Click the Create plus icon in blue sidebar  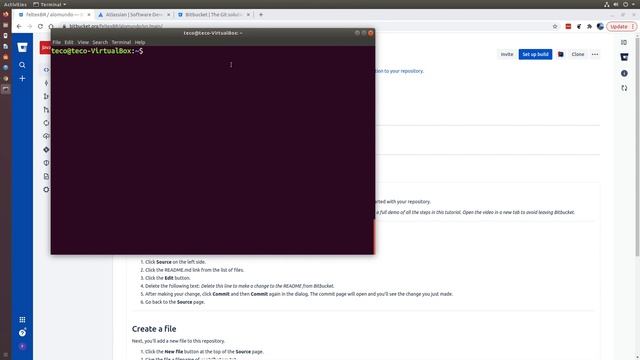coord(22,78)
